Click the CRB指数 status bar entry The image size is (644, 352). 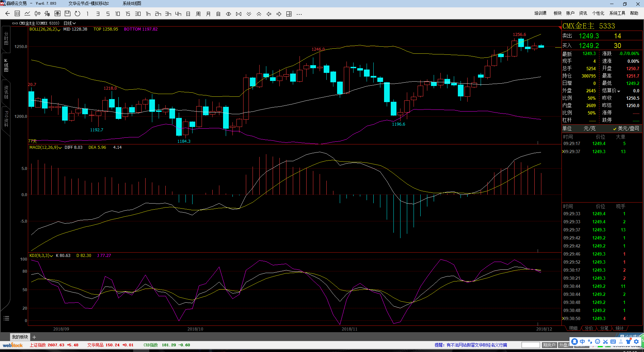[167, 345]
